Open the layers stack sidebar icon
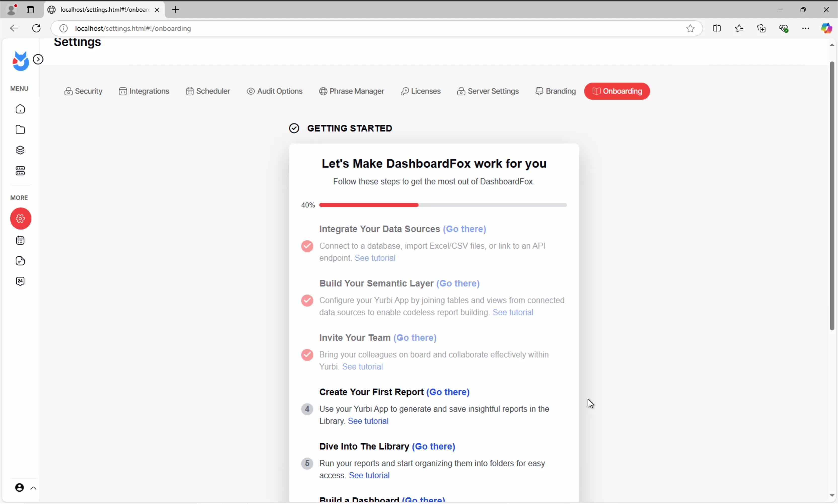This screenshot has height=504, width=838. point(20,150)
